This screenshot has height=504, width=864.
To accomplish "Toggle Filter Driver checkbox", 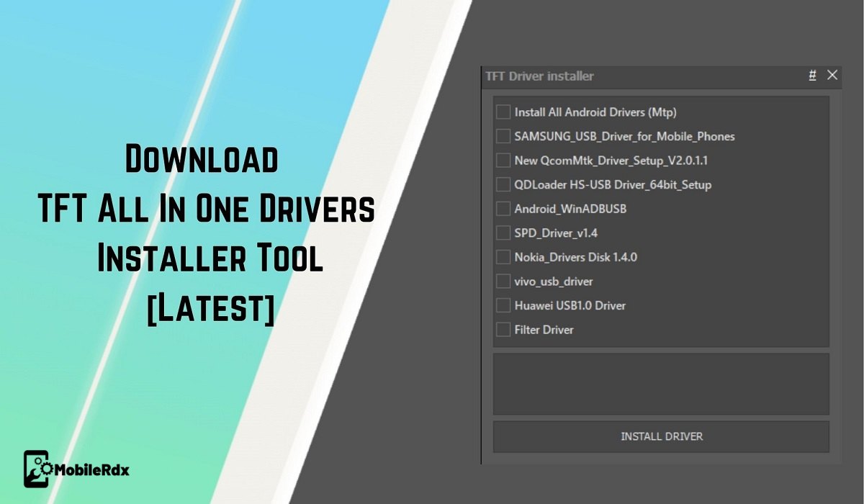I will [503, 330].
